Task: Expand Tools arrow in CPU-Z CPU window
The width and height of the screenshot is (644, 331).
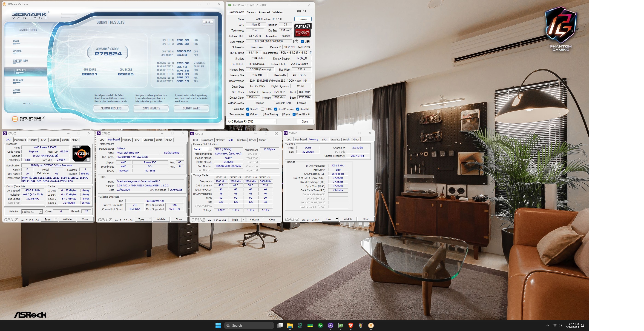Action: 56,219
